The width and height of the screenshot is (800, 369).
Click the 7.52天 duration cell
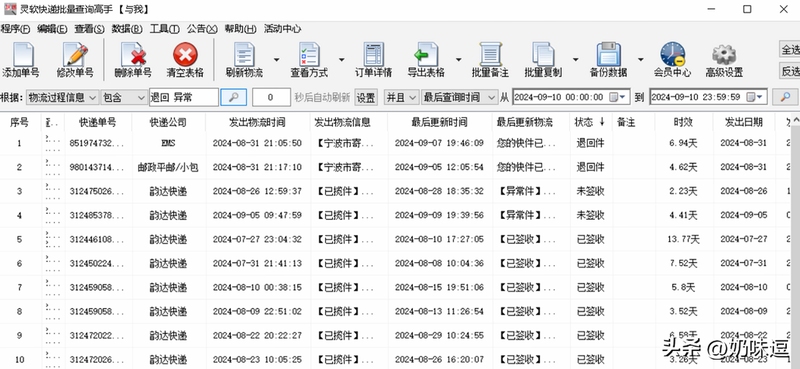[683, 263]
